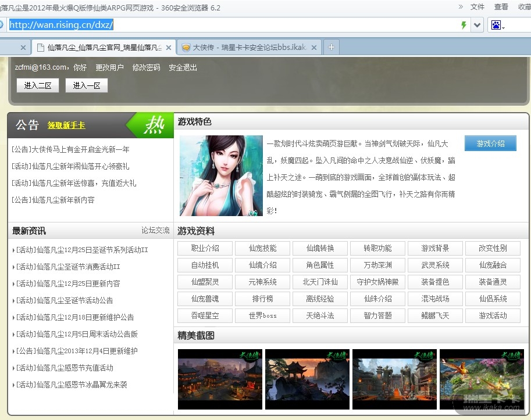Open 仙落凡尘新年新内容 announcement
This screenshot has height=420, width=531.
point(53,200)
